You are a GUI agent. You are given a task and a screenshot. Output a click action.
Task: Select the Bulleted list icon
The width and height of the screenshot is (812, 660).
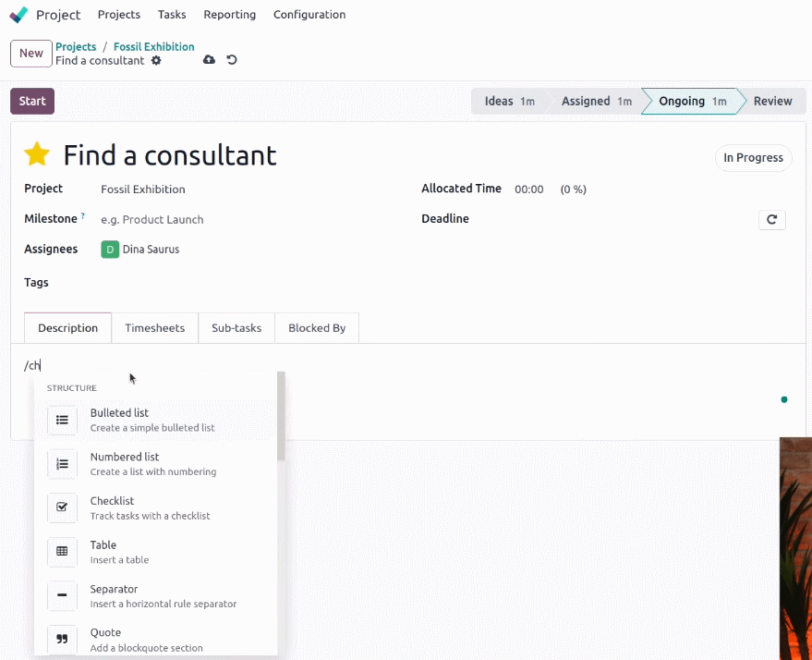pyautogui.click(x=62, y=421)
